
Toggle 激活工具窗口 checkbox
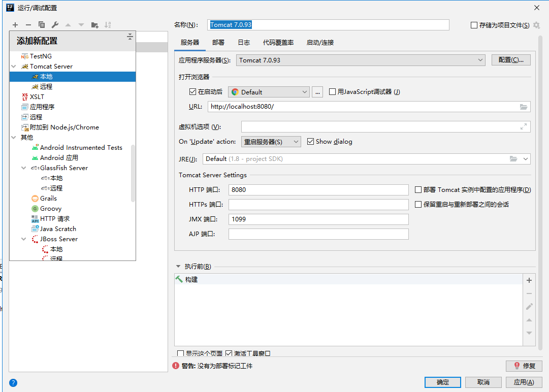coord(229,353)
